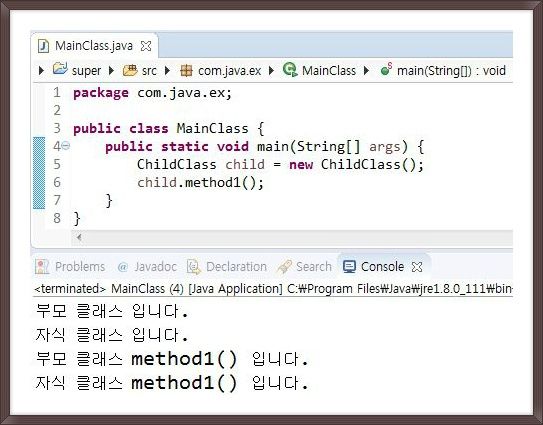This screenshot has width=543, height=425.
Task: Click the Problems view icon
Action: point(42,267)
